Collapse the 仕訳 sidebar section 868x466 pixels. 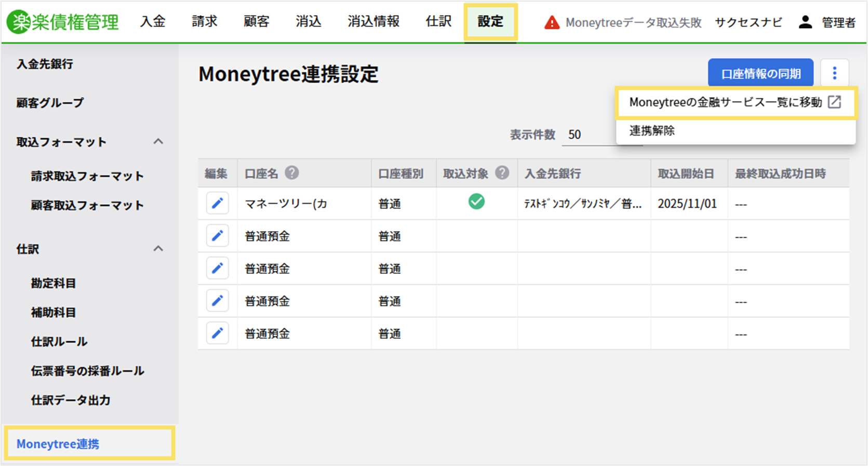(158, 249)
